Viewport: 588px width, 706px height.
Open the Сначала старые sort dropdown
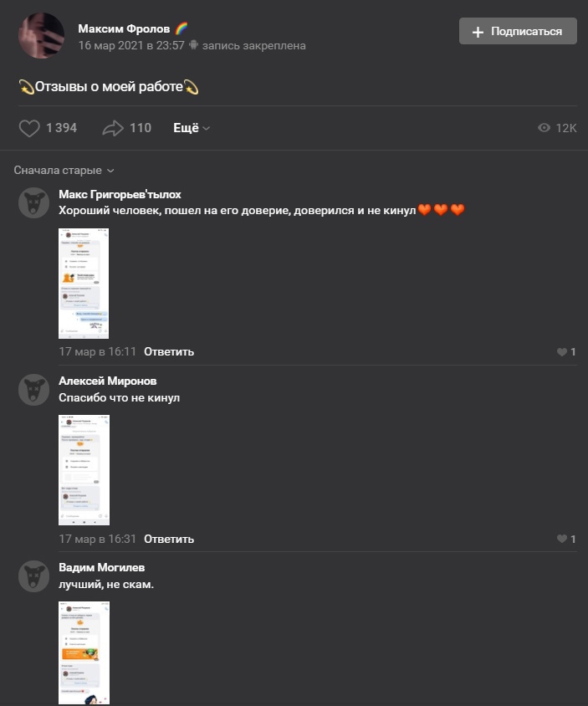click(x=64, y=170)
